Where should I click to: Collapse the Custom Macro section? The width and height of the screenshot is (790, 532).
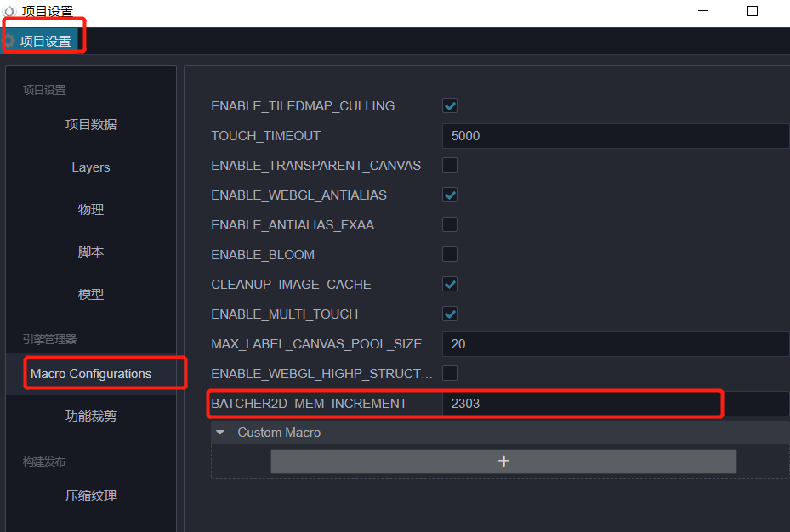220,433
